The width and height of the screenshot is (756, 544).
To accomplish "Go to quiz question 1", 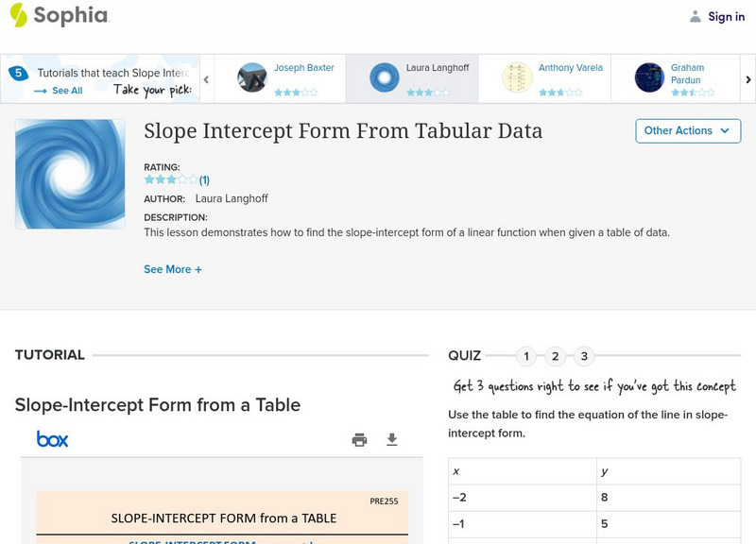I will click(x=526, y=356).
